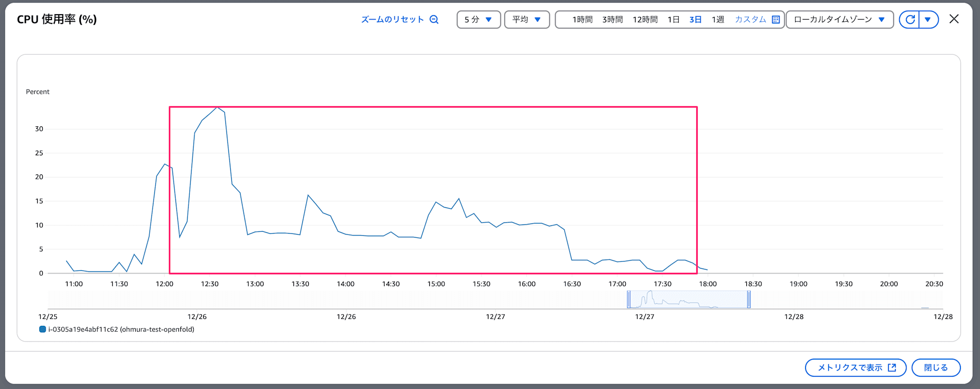Select the 1日 time range

click(673, 20)
